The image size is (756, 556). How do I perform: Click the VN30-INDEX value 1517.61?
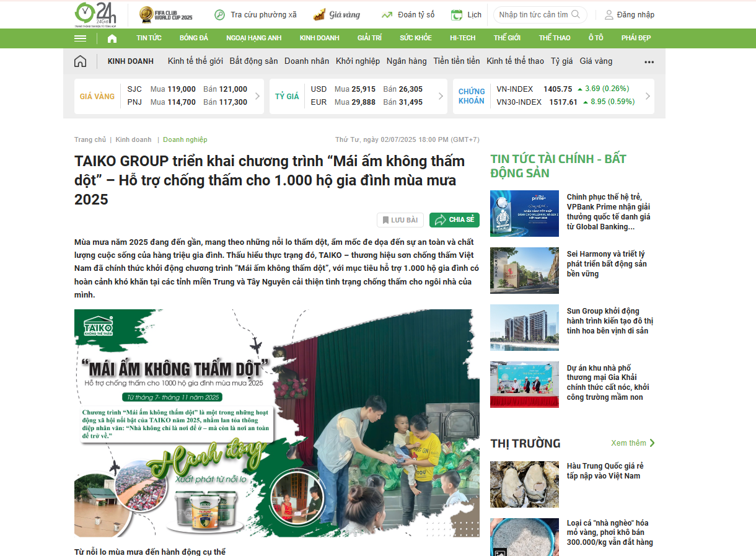(x=563, y=102)
